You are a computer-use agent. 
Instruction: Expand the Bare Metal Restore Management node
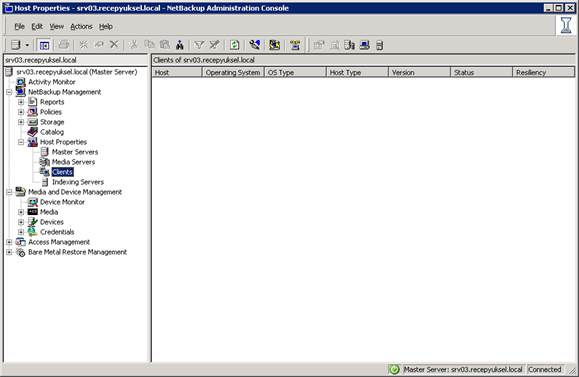pyautogui.click(x=9, y=252)
